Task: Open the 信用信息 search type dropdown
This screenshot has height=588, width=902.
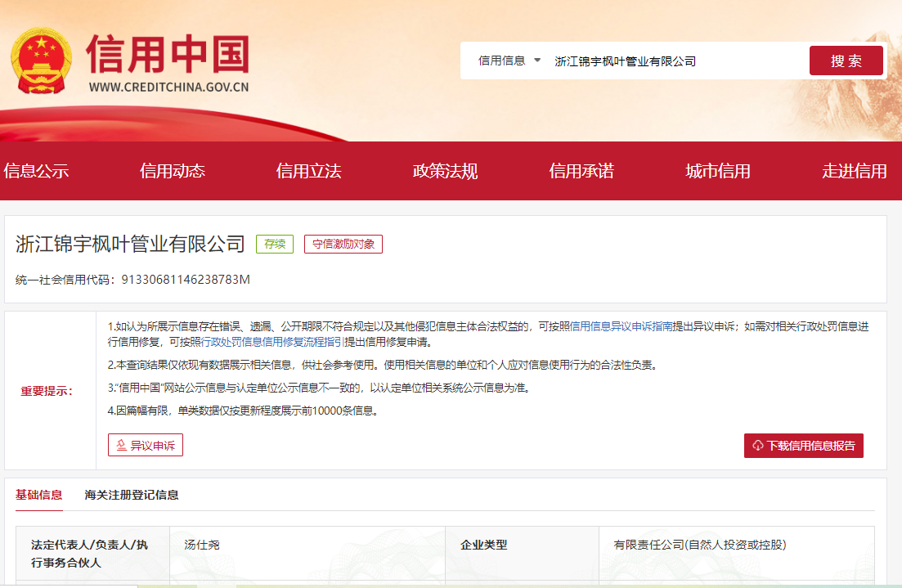Action: 509,61
